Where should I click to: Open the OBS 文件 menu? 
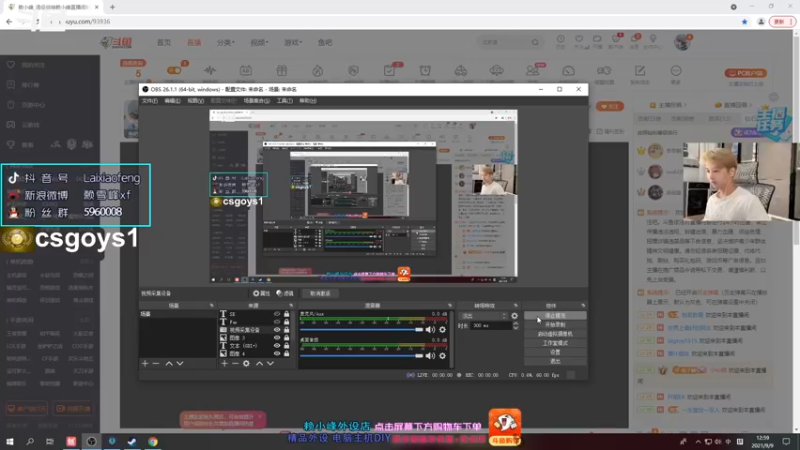pos(149,101)
